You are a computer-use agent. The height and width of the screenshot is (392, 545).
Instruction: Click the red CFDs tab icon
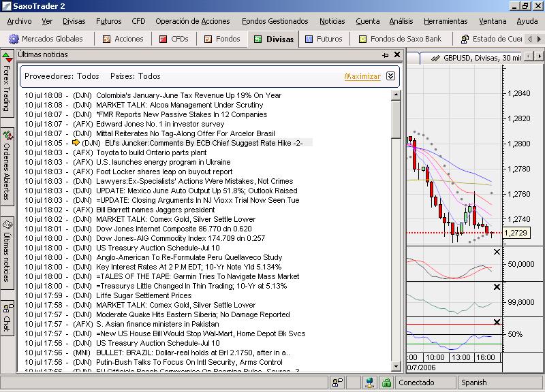tap(163, 39)
